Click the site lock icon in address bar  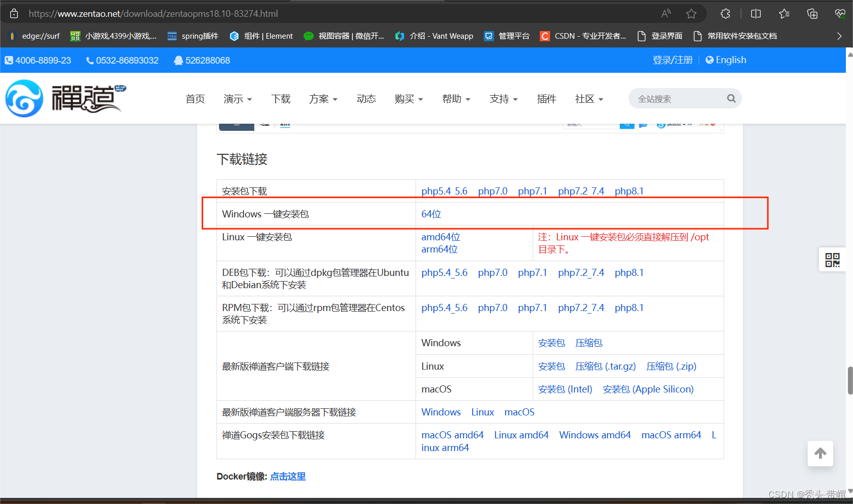click(x=14, y=14)
